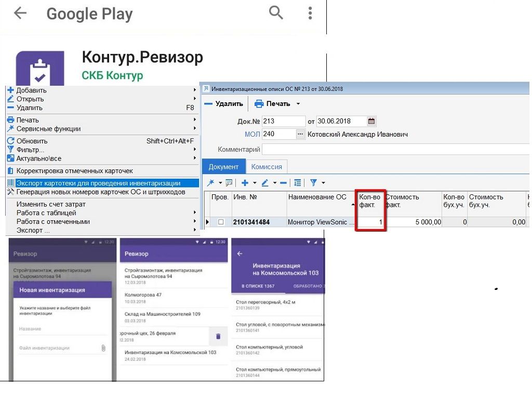Switch to the Комиссия tab

pyautogui.click(x=267, y=167)
